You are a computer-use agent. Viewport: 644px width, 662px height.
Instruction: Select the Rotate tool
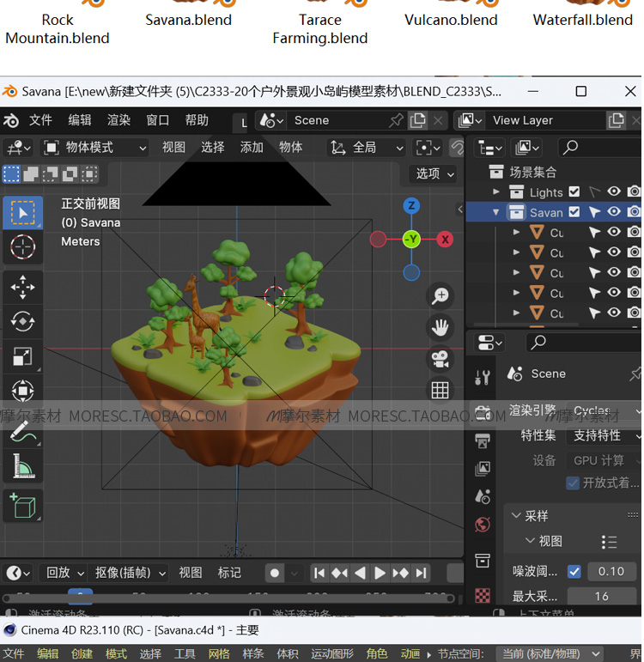tap(23, 322)
